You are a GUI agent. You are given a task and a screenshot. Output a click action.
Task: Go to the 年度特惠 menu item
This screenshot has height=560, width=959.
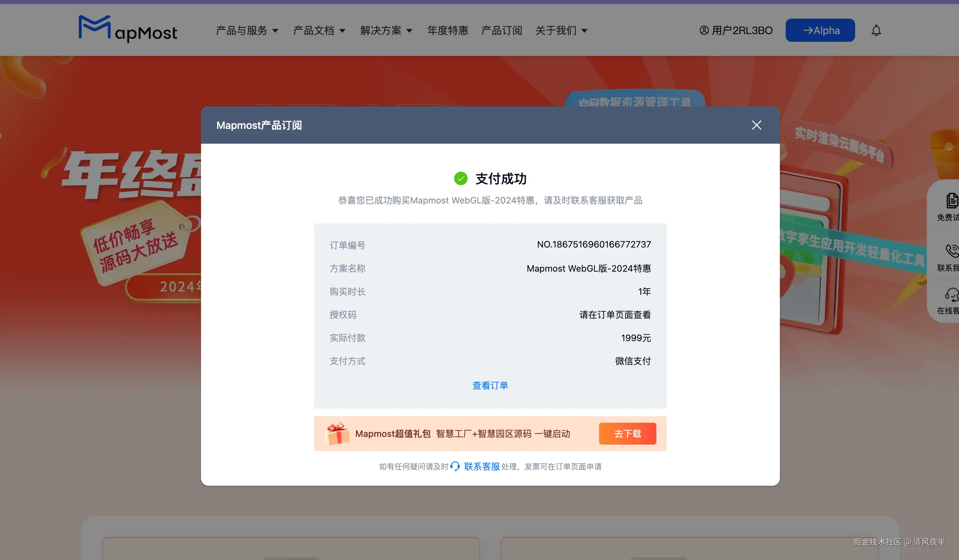(x=448, y=31)
